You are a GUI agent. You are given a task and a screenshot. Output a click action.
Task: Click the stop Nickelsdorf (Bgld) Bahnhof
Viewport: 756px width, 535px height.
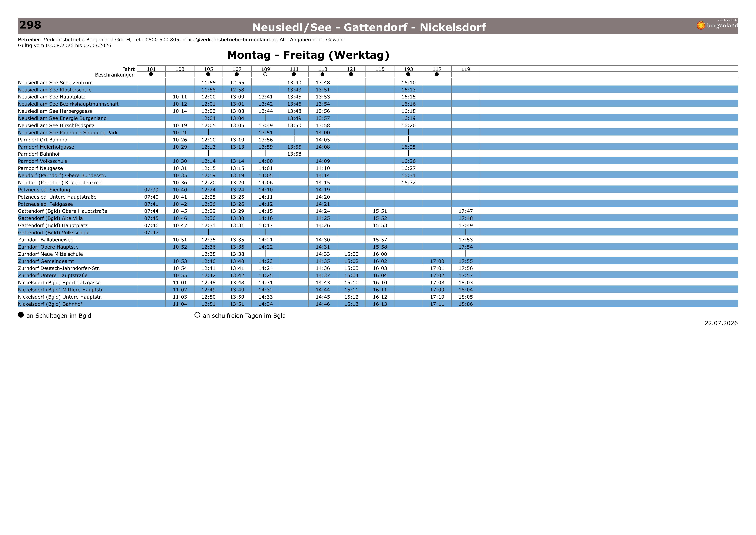click(50, 304)
